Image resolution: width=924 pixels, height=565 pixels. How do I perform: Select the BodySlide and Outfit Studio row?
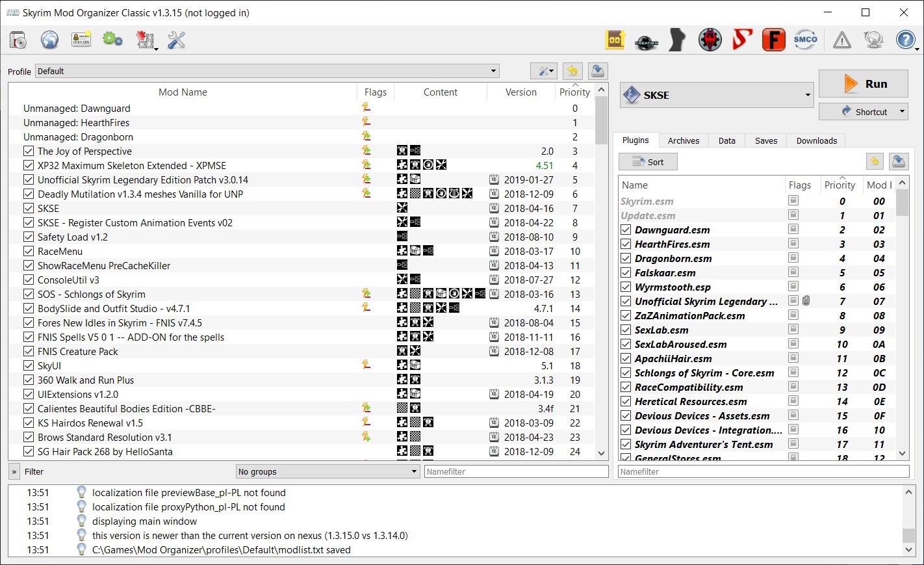(302, 308)
